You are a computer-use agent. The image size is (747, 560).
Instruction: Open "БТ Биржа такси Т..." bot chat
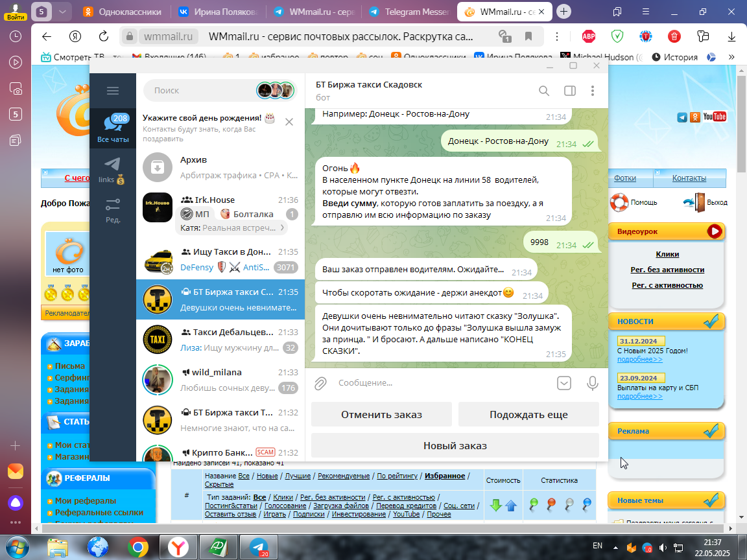pos(220,420)
